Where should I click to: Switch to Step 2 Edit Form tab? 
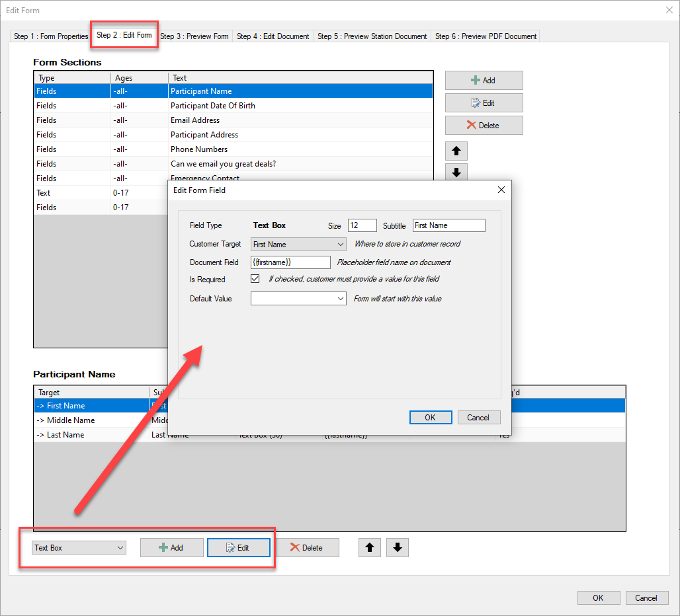coord(124,35)
